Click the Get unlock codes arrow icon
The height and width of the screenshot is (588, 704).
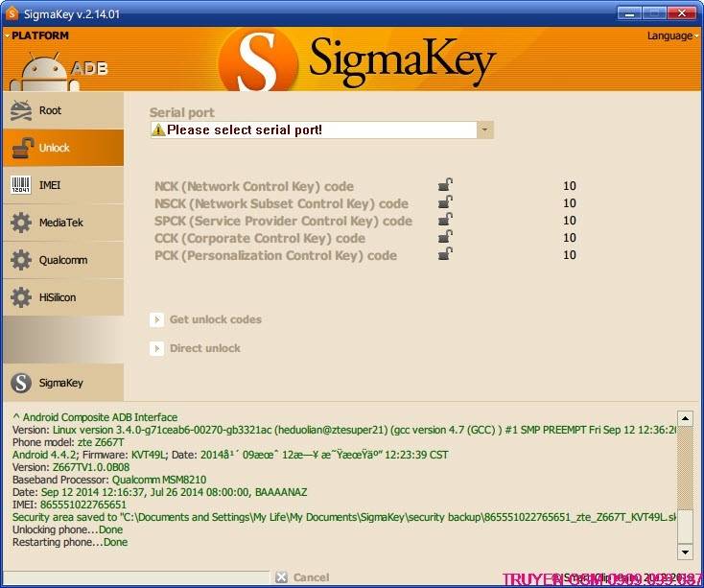point(156,319)
